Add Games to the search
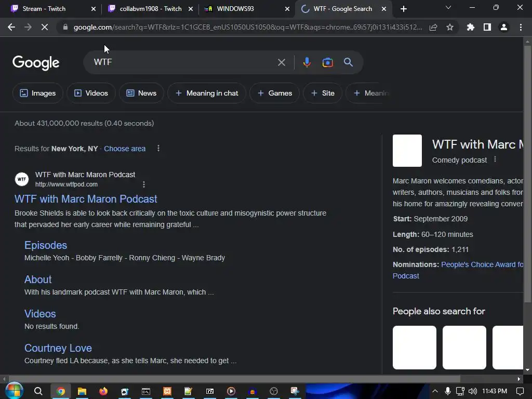The image size is (532, 399). (x=274, y=93)
